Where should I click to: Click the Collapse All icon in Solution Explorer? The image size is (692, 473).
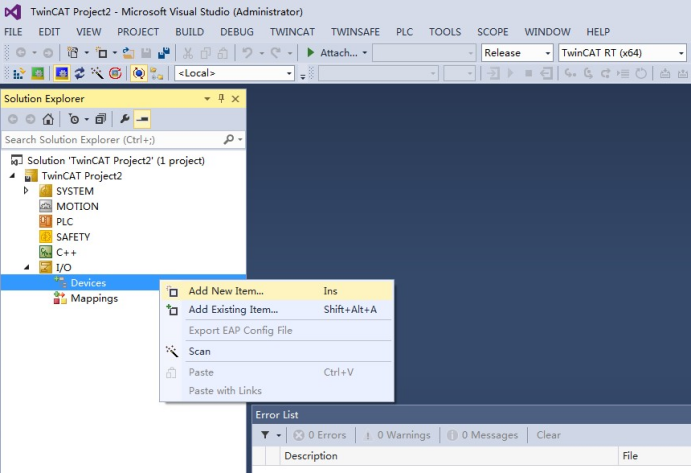tap(101, 119)
